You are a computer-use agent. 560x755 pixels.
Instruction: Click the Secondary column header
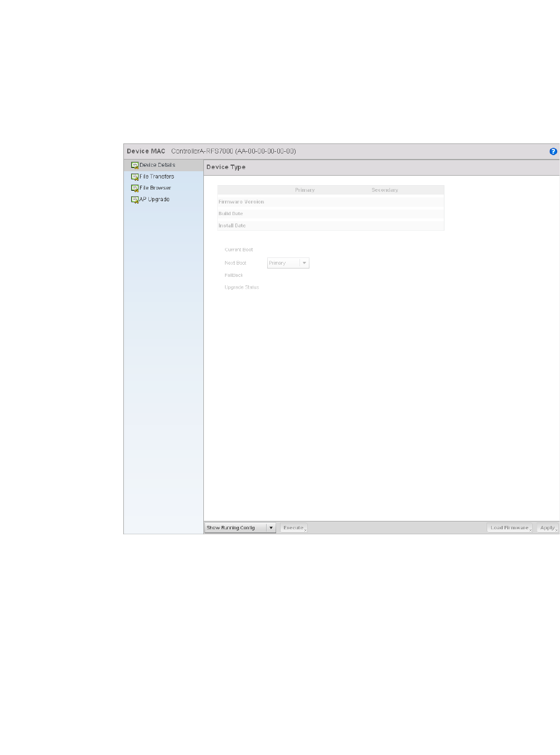(x=385, y=190)
